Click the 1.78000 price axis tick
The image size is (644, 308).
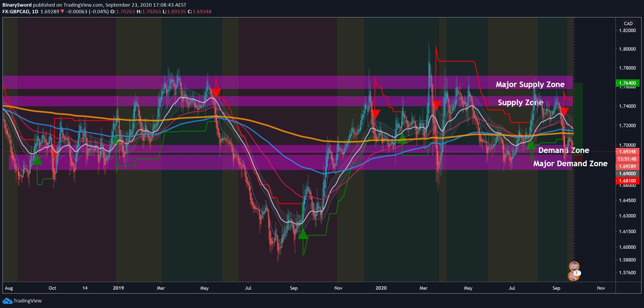(628, 68)
